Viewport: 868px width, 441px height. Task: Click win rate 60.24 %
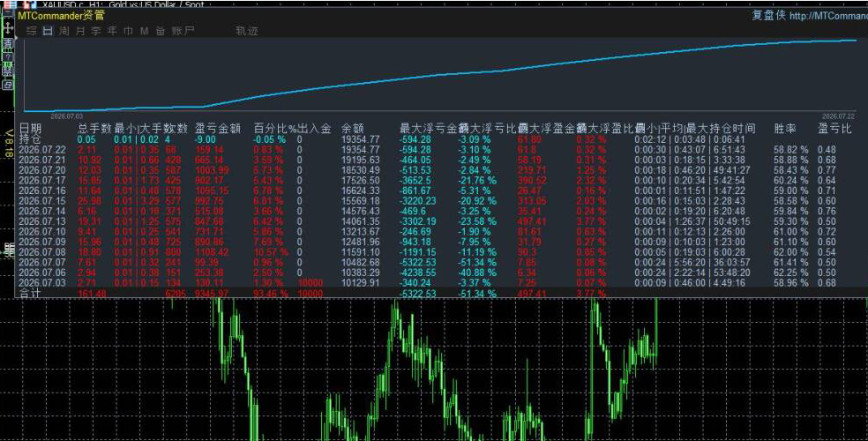coord(790,181)
